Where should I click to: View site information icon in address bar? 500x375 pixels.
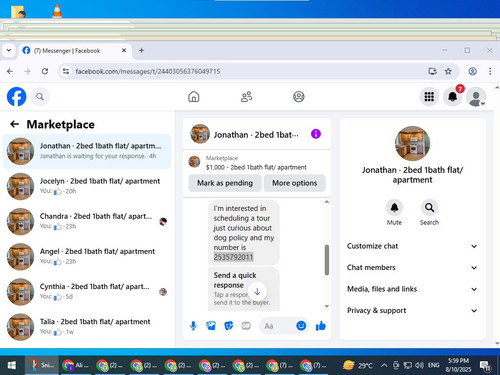click(66, 71)
